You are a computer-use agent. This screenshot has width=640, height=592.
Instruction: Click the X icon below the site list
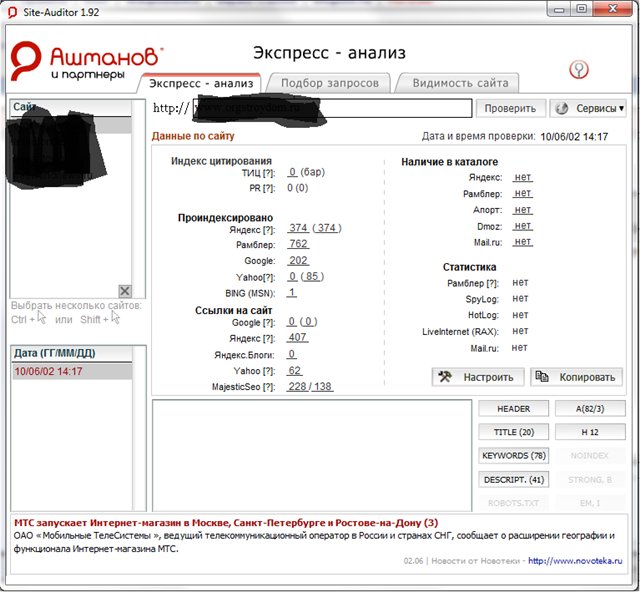click(125, 291)
